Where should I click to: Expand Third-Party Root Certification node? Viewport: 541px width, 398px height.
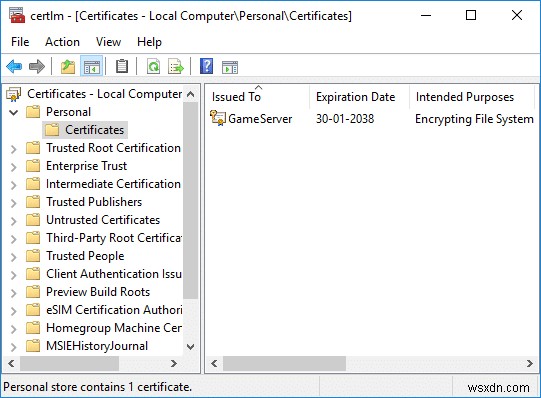coord(14,239)
